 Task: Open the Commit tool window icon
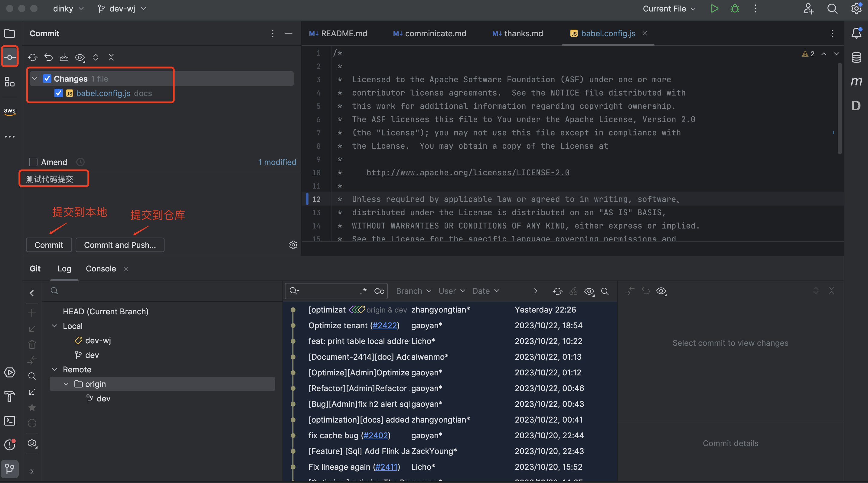point(10,57)
